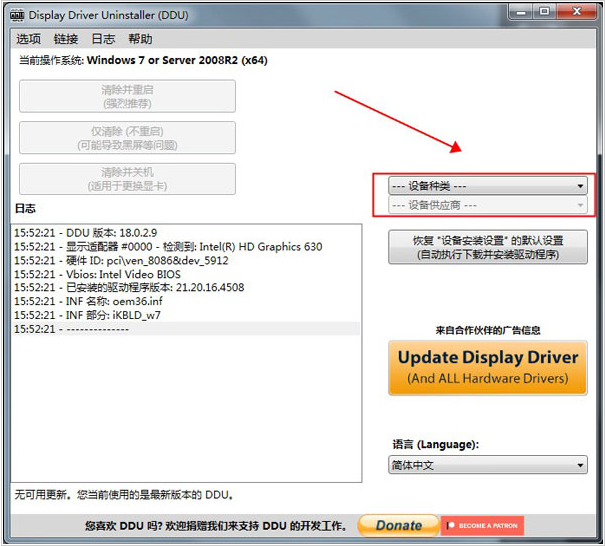Open the 简体中文 language dropdown

(x=488, y=465)
